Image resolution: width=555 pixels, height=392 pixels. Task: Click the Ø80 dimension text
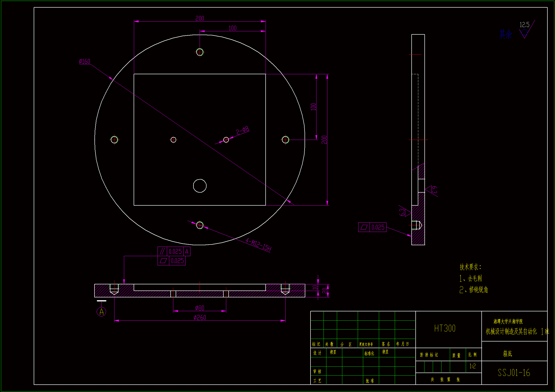coord(200,308)
